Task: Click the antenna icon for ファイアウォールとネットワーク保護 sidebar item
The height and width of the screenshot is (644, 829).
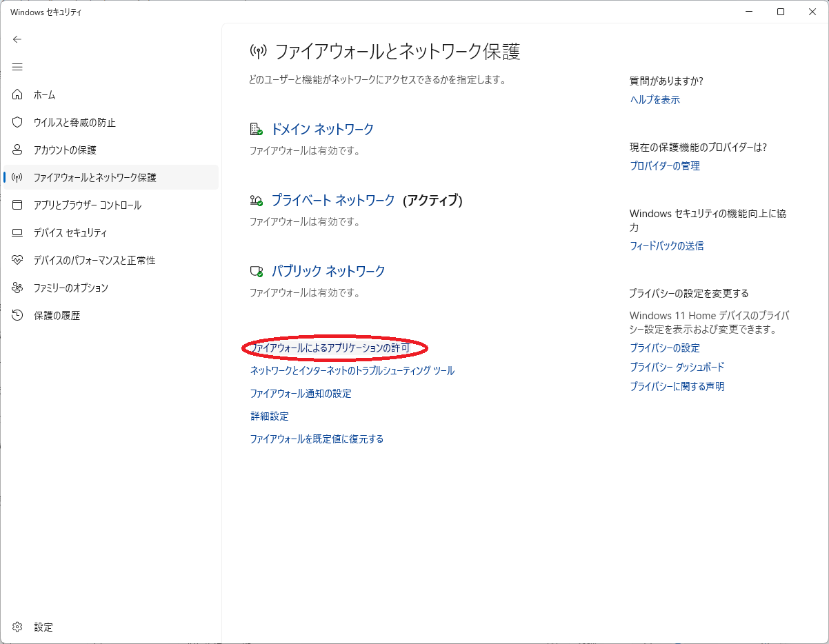Action: pyautogui.click(x=18, y=177)
